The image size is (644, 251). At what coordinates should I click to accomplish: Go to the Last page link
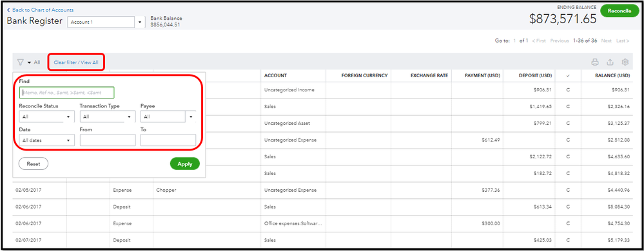[623, 41]
